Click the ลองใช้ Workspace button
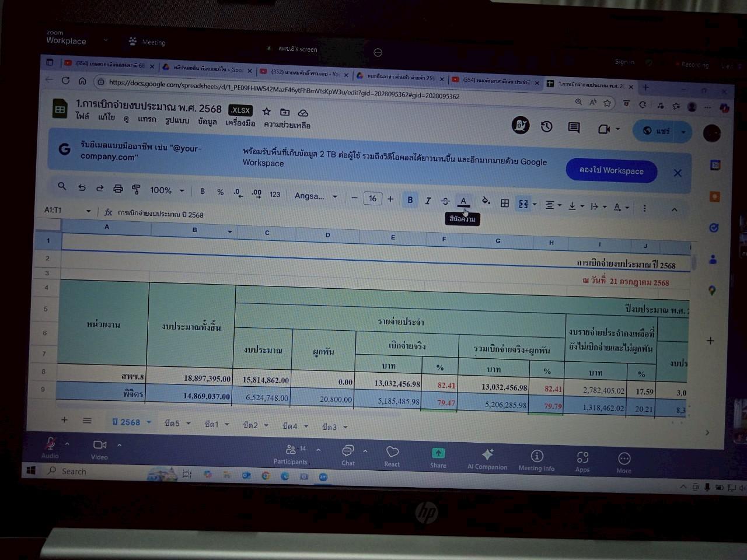747x560 pixels. point(611,170)
